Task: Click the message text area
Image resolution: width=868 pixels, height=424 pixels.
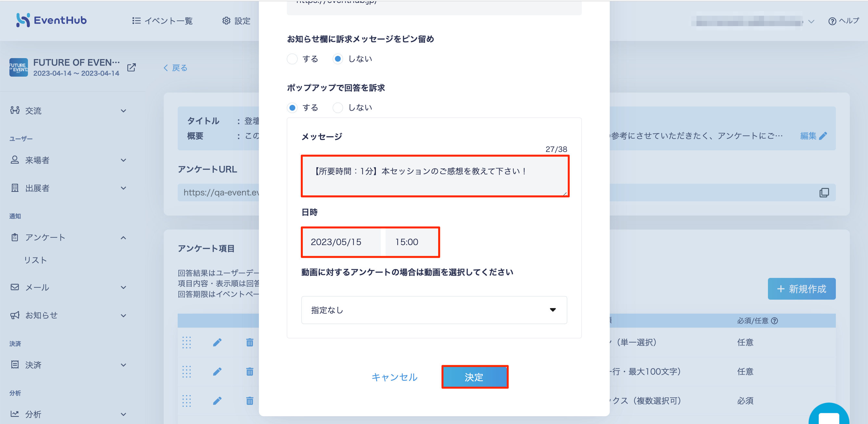Action: pyautogui.click(x=435, y=176)
